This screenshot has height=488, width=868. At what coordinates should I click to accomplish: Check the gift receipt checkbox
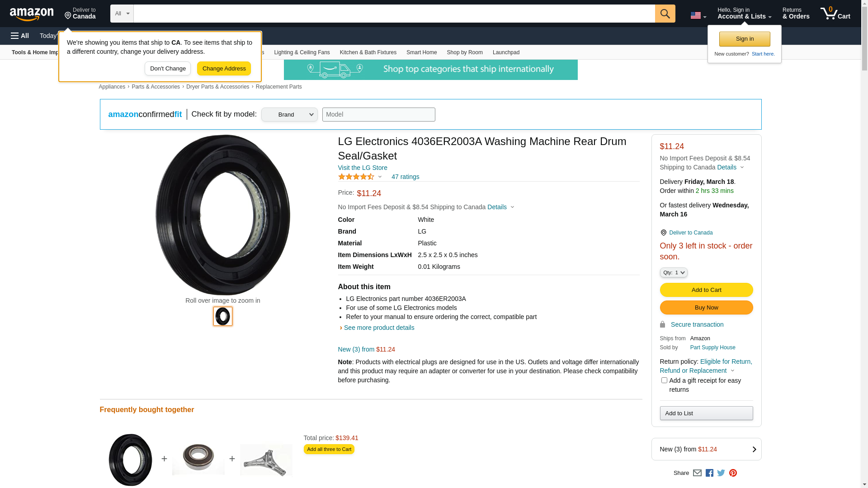point(664,380)
